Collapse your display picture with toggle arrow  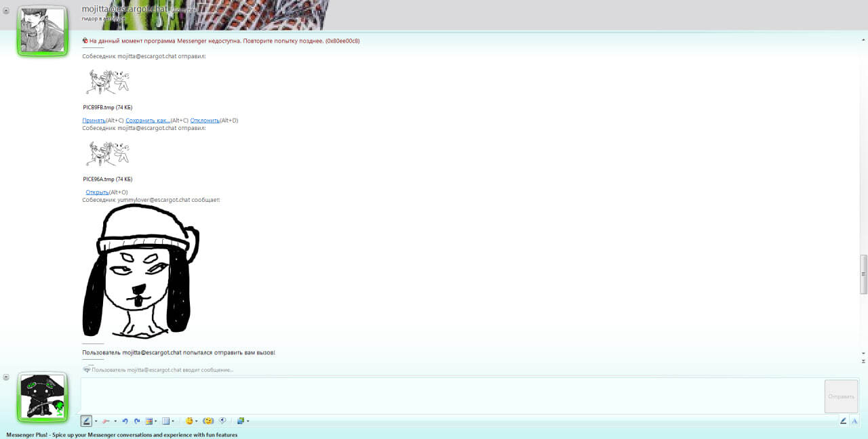6,377
